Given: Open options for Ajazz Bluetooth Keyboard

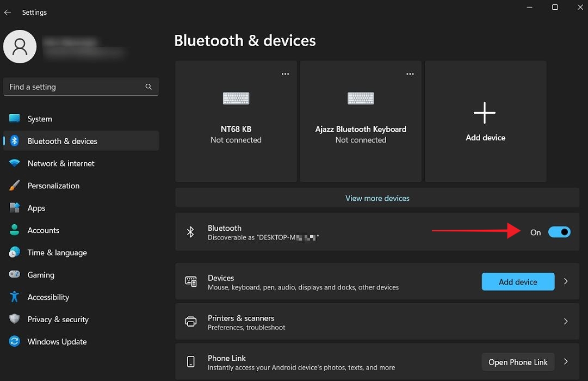Looking at the screenshot, I should pos(410,73).
